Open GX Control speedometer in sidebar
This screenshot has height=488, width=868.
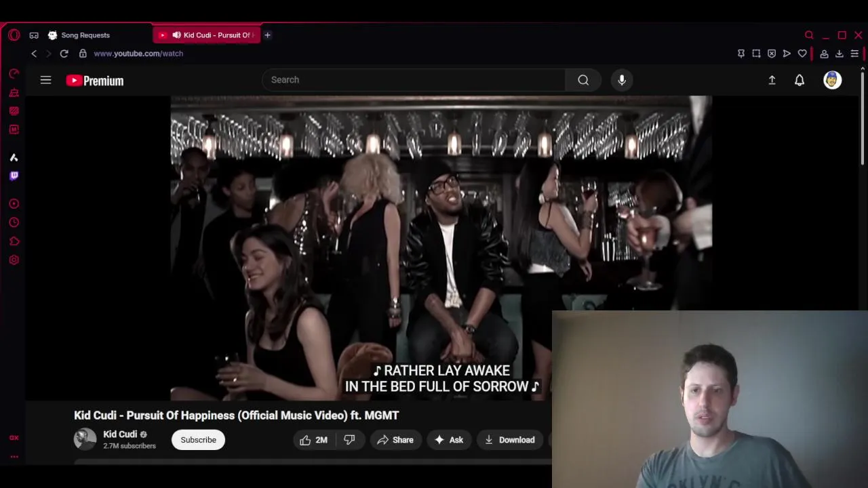(14, 73)
